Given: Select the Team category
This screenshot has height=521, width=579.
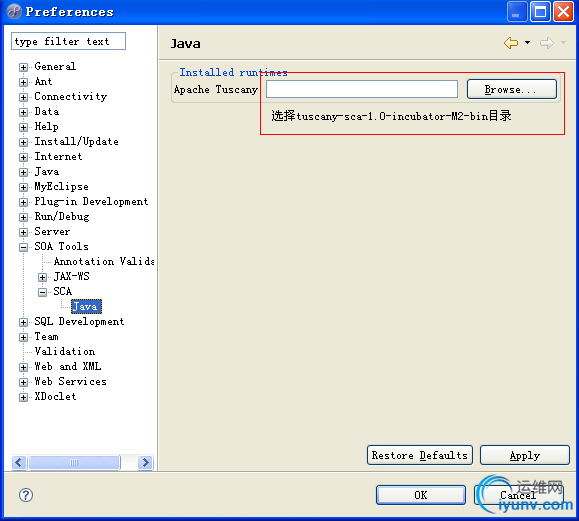Looking at the screenshot, I should click(46, 337).
